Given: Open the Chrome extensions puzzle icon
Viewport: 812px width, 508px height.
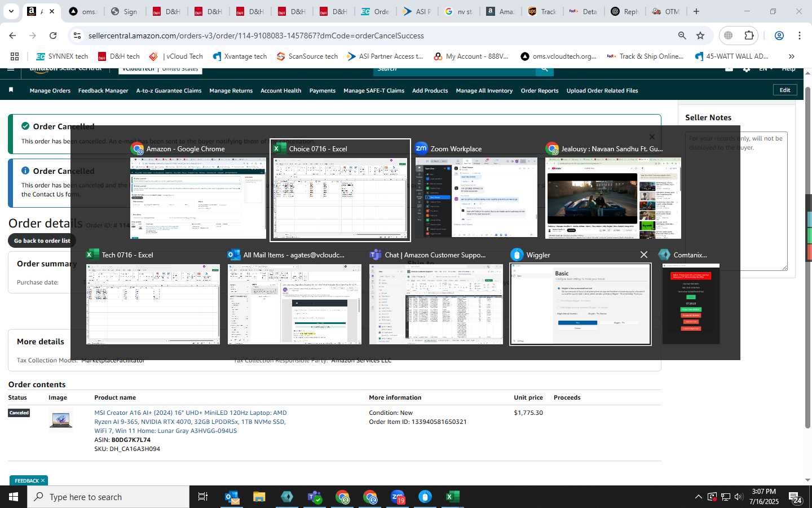Looking at the screenshot, I should (x=749, y=36).
